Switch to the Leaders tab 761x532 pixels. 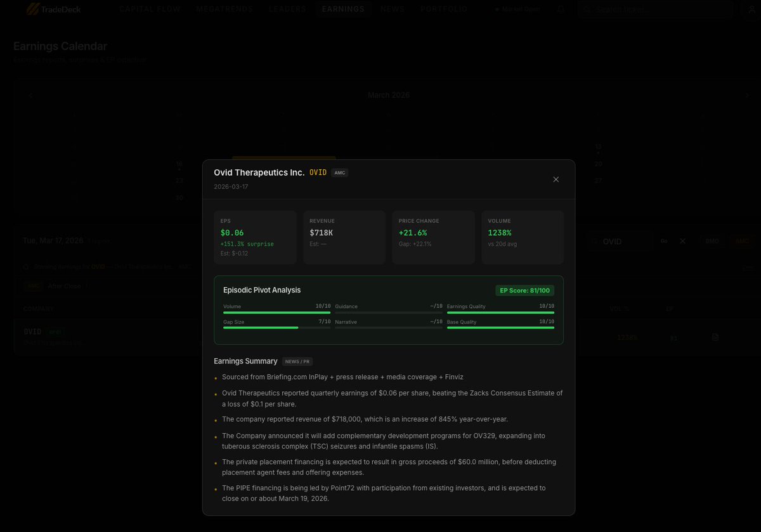click(287, 9)
